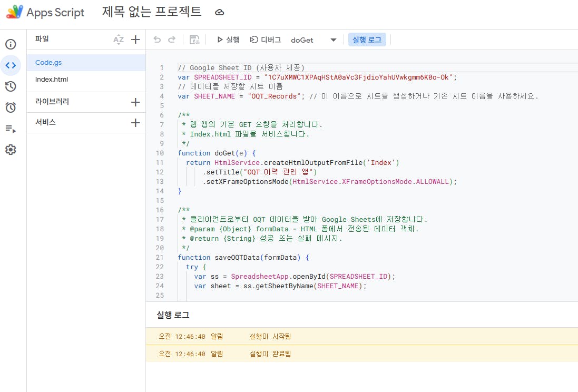Add a library with plus icon
Screen dimensions: 578x392
point(135,102)
